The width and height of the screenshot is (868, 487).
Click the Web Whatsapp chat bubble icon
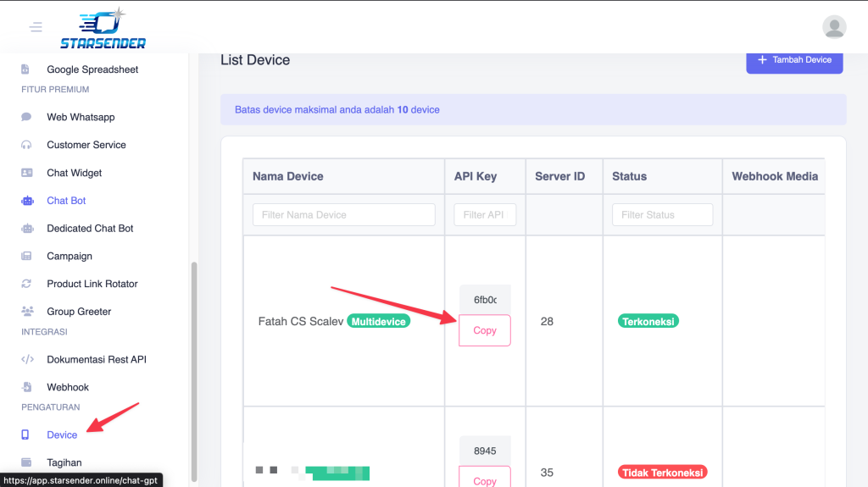(x=26, y=117)
